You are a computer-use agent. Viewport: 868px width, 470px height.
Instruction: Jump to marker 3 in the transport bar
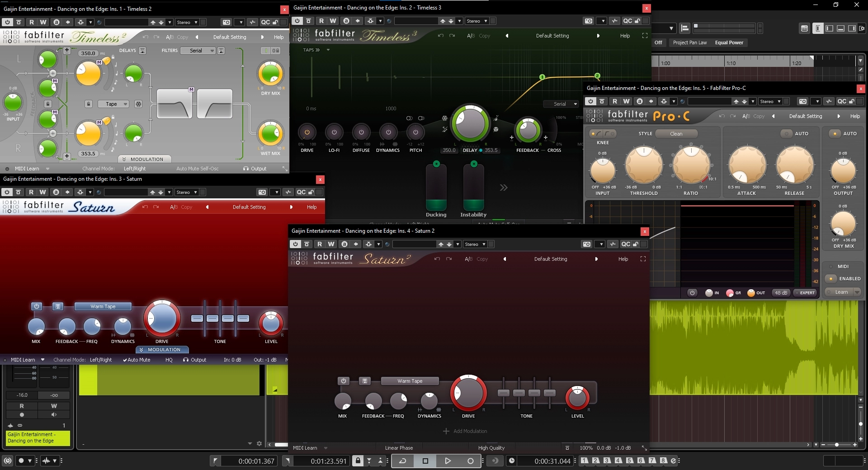tap(607, 461)
